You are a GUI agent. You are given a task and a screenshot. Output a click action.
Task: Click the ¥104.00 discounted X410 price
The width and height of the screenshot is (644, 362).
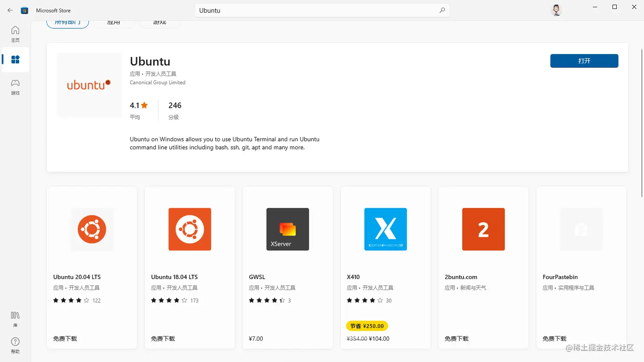click(x=379, y=339)
